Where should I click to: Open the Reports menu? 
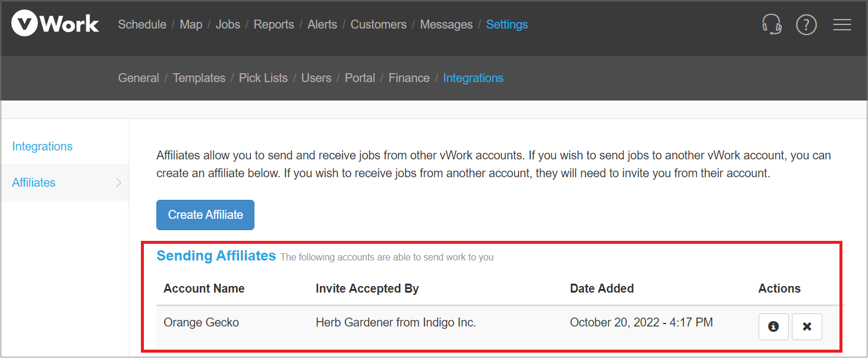click(x=274, y=24)
